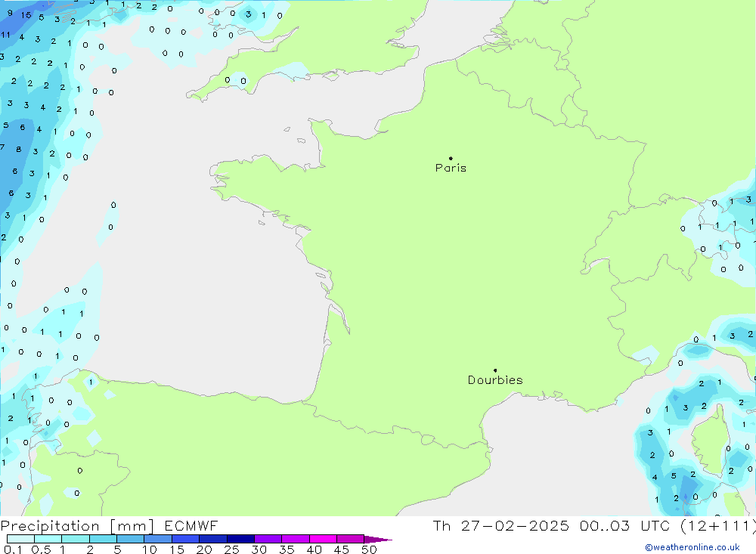Viewport: 756px width, 554px height.
Task: Click the '0.5' legend scale label
Action: pos(41,549)
